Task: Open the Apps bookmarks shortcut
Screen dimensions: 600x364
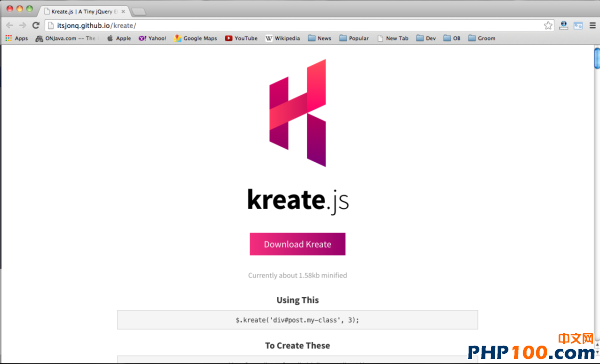Action: tap(16, 38)
